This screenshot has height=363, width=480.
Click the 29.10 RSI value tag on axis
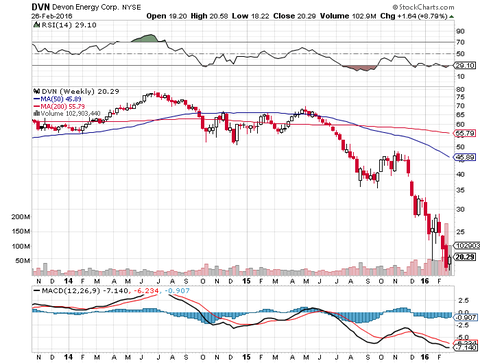(465, 66)
